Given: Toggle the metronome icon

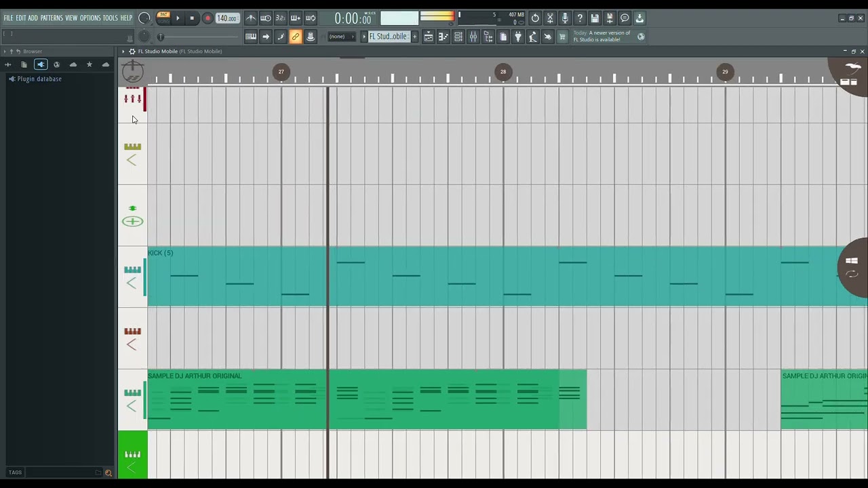Looking at the screenshot, I should [x=251, y=18].
